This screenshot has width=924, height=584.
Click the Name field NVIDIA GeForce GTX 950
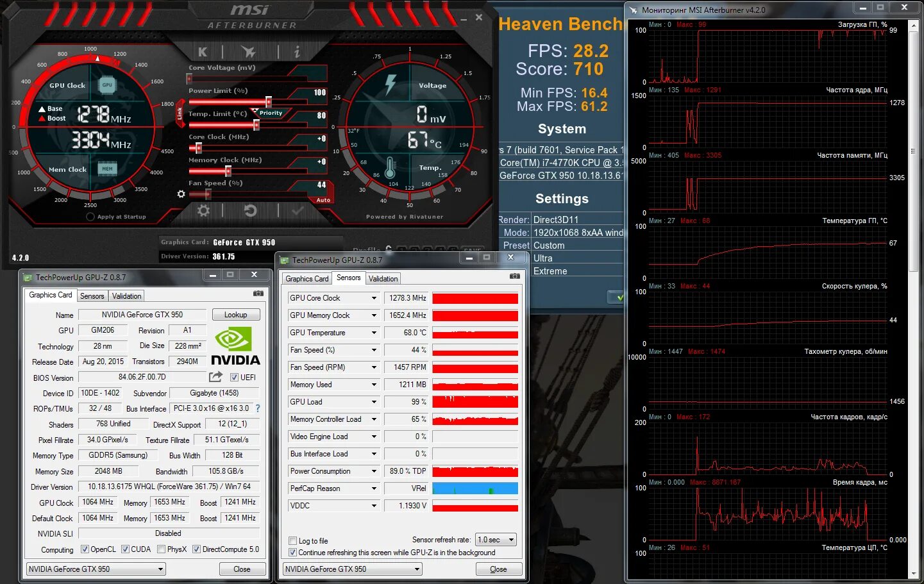142,315
